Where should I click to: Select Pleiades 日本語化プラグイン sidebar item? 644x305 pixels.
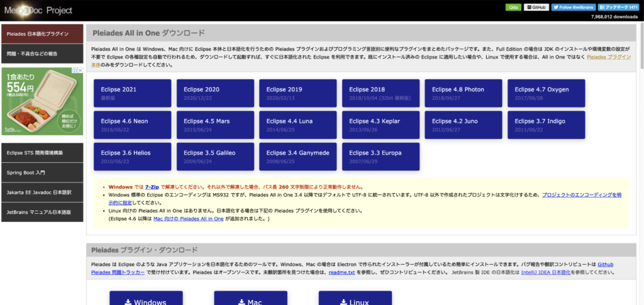click(x=42, y=34)
